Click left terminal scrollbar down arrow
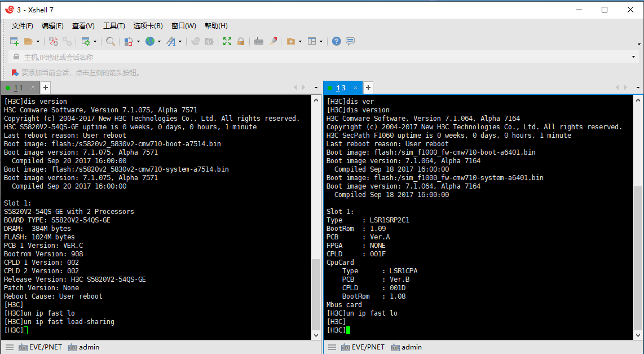This screenshot has height=354, width=644. pyautogui.click(x=316, y=335)
